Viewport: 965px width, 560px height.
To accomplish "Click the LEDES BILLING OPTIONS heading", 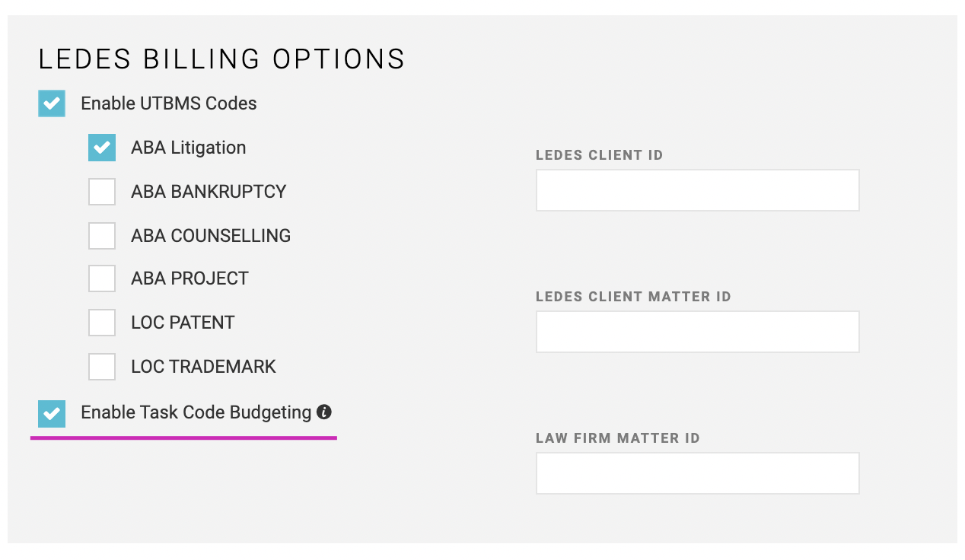I will [221, 59].
